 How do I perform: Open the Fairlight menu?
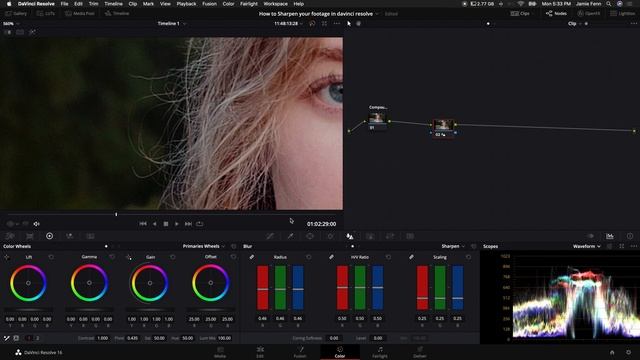(249, 4)
